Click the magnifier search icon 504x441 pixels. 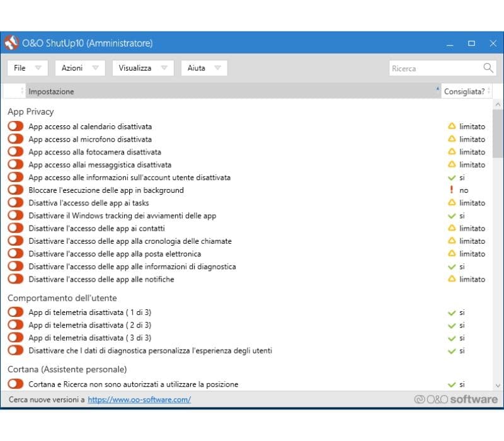488,68
